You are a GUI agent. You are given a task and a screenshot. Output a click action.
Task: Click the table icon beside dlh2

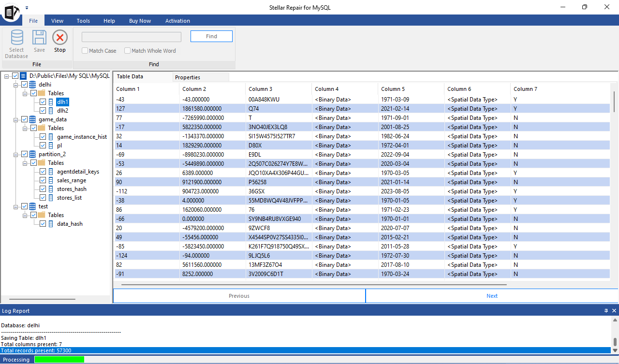51,111
